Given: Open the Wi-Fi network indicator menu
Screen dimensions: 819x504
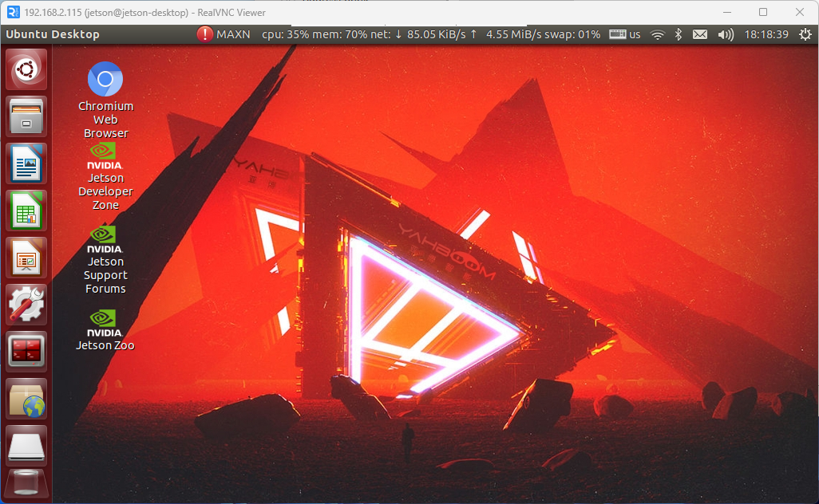Looking at the screenshot, I should [x=657, y=34].
